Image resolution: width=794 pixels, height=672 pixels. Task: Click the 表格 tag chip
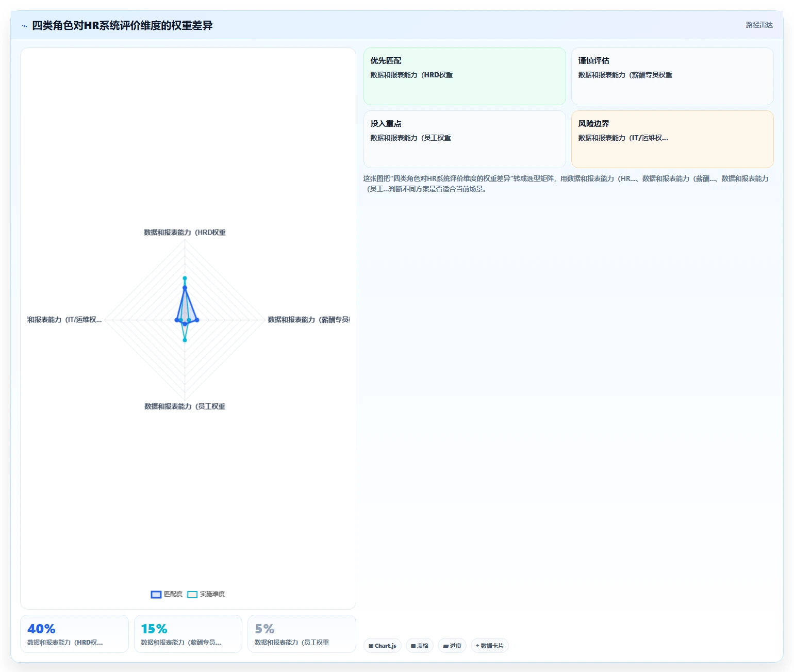coord(420,646)
